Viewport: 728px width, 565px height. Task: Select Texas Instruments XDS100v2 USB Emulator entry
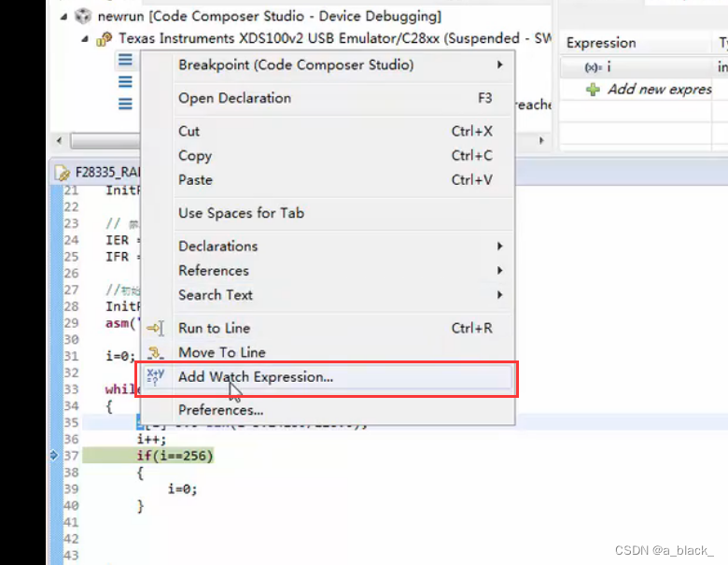click(x=334, y=38)
